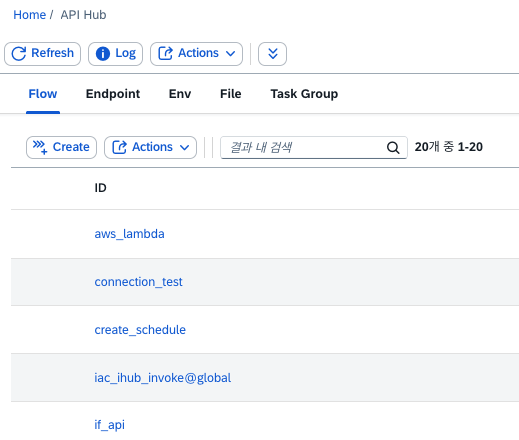Open iac_ihub_invoke@global flow link
519x440 pixels.
tap(163, 378)
